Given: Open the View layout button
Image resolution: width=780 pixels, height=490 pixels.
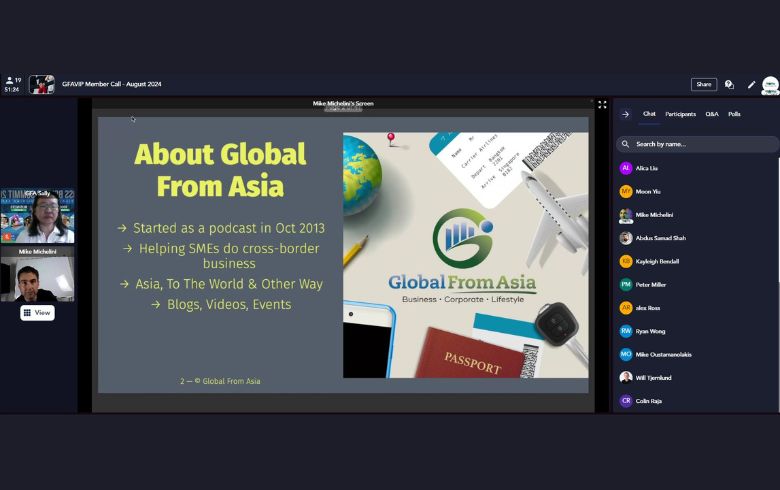Looking at the screenshot, I should pos(37,312).
